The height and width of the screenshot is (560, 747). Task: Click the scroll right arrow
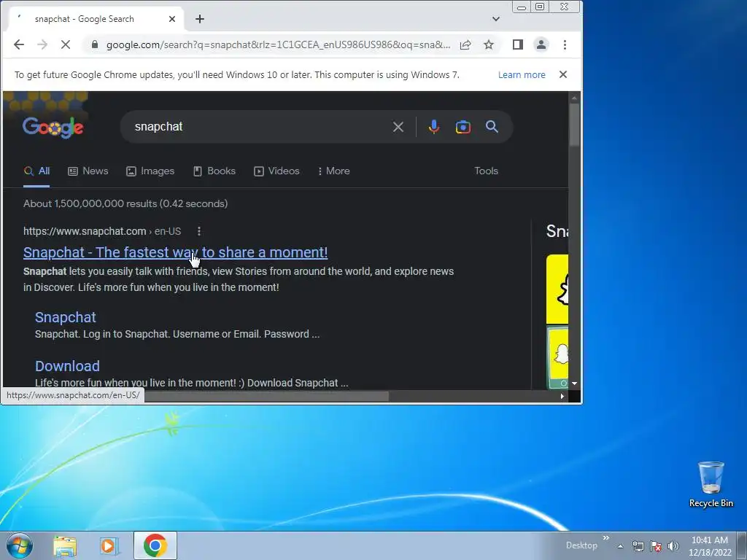pos(562,396)
